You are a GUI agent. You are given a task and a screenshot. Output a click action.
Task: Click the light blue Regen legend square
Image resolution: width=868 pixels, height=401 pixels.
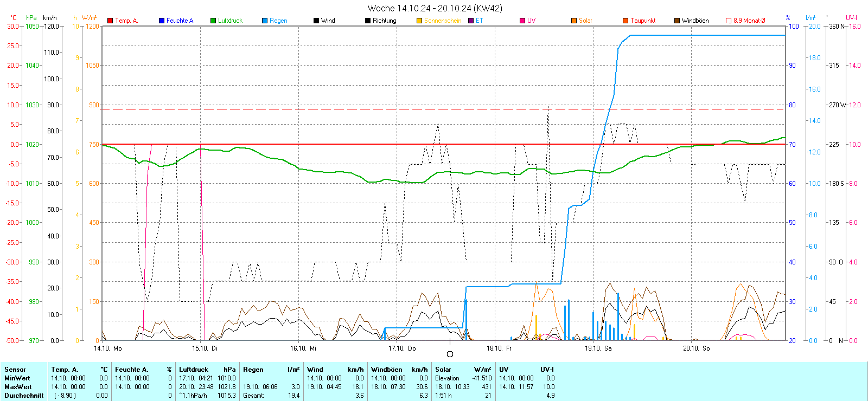[x=265, y=21]
